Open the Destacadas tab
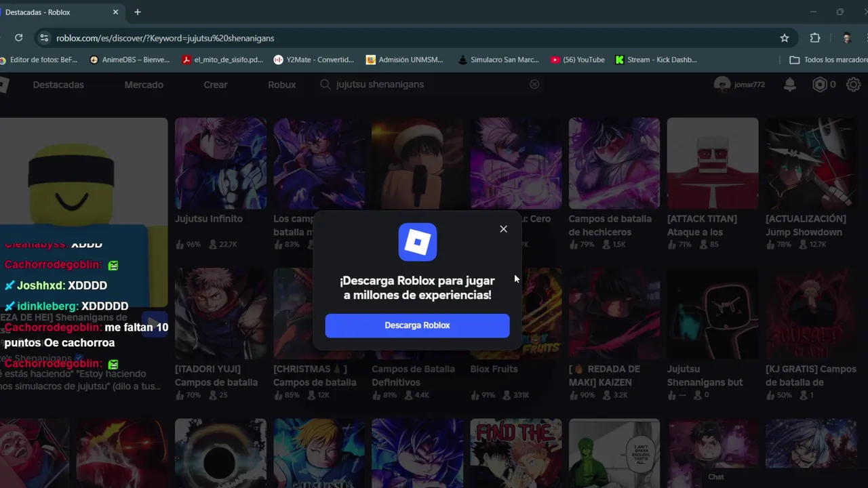868x488 pixels. 58,85
